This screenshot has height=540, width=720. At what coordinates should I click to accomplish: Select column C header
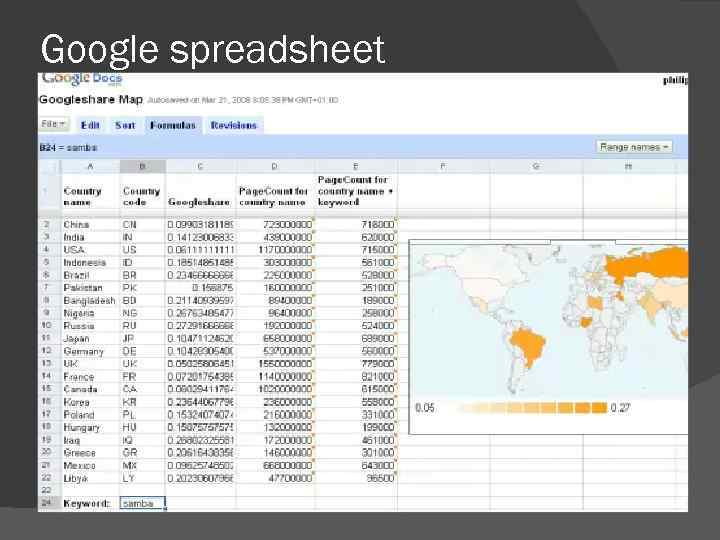point(200,166)
